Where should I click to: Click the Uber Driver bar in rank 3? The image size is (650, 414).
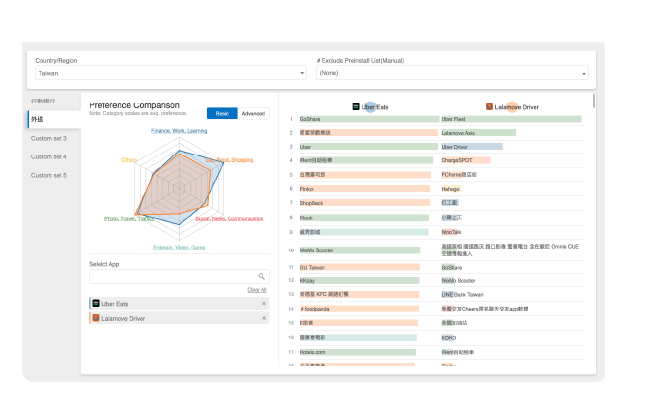click(x=472, y=147)
